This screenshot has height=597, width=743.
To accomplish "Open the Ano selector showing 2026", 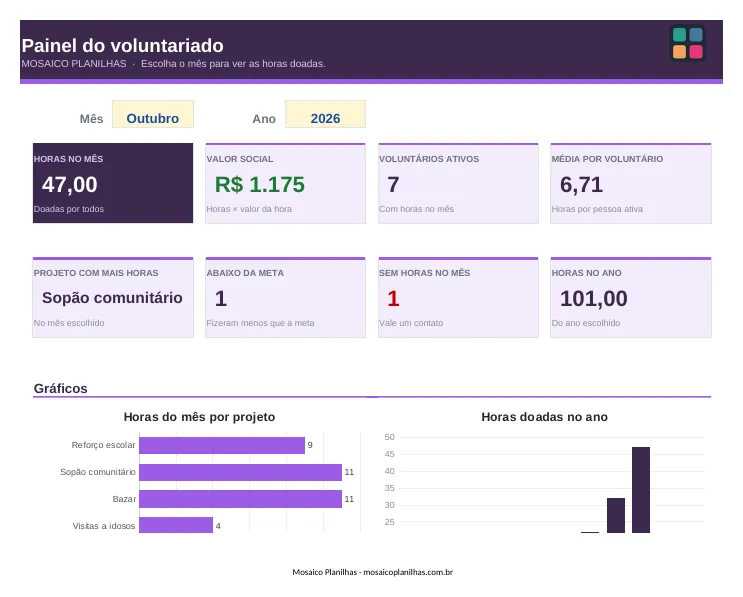I will click(325, 114).
